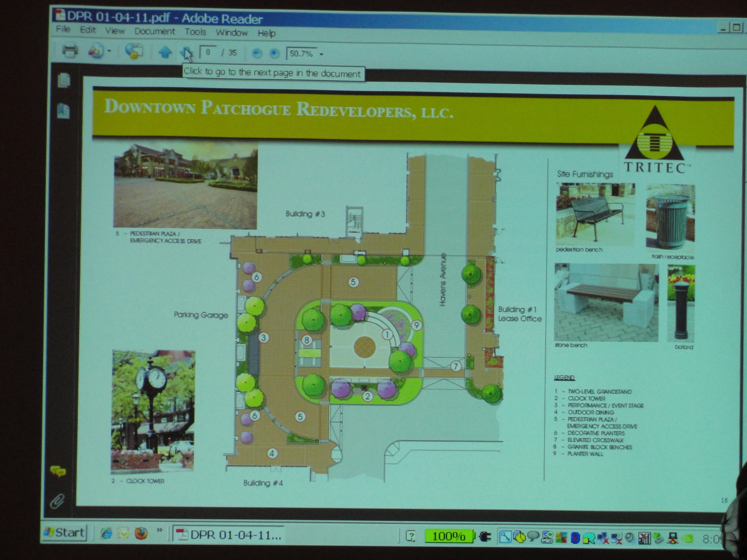The width and height of the screenshot is (747, 560).
Task: Go to previous page with up arrow
Action: point(165,52)
